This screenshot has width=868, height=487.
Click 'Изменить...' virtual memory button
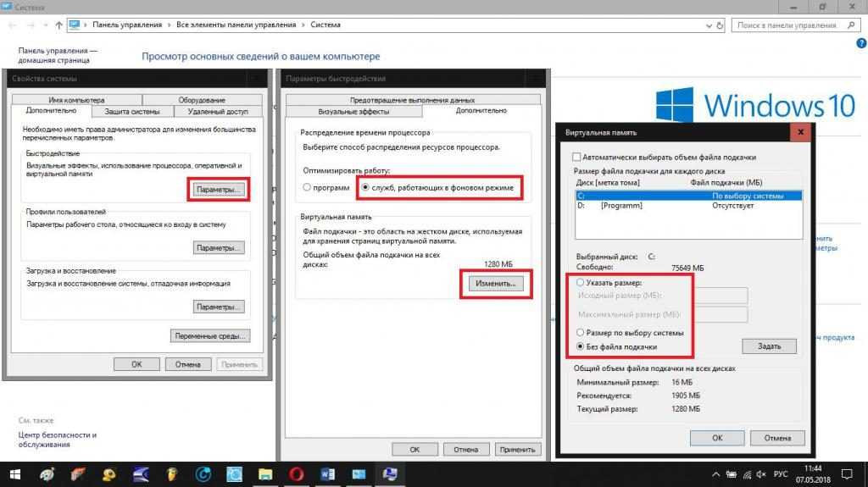click(495, 284)
